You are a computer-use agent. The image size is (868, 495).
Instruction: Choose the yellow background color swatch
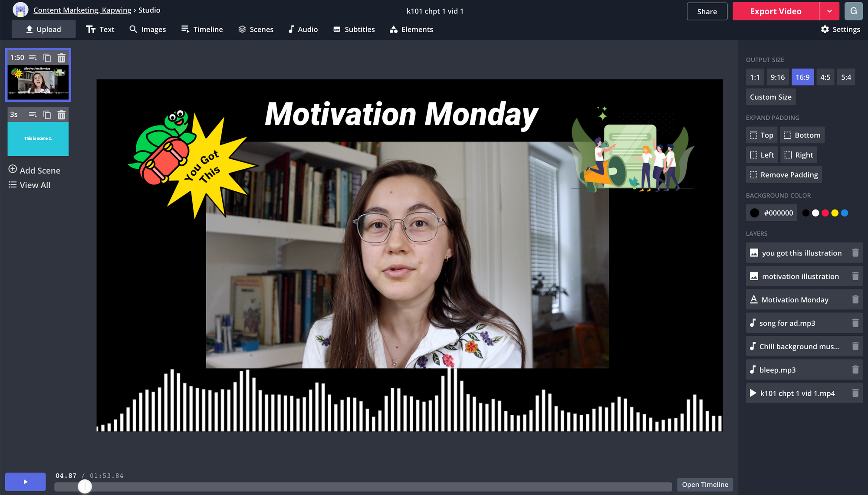(x=835, y=213)
